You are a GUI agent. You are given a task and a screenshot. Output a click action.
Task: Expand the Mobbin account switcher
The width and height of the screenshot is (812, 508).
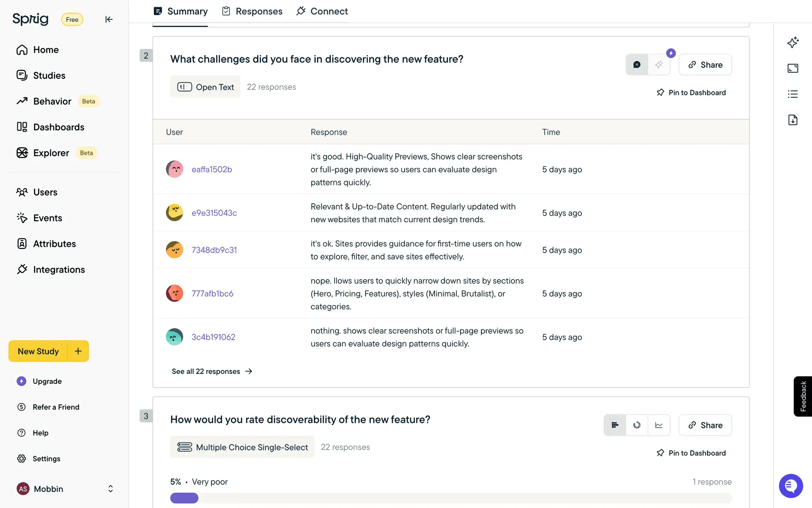click(x=110, y=489)
